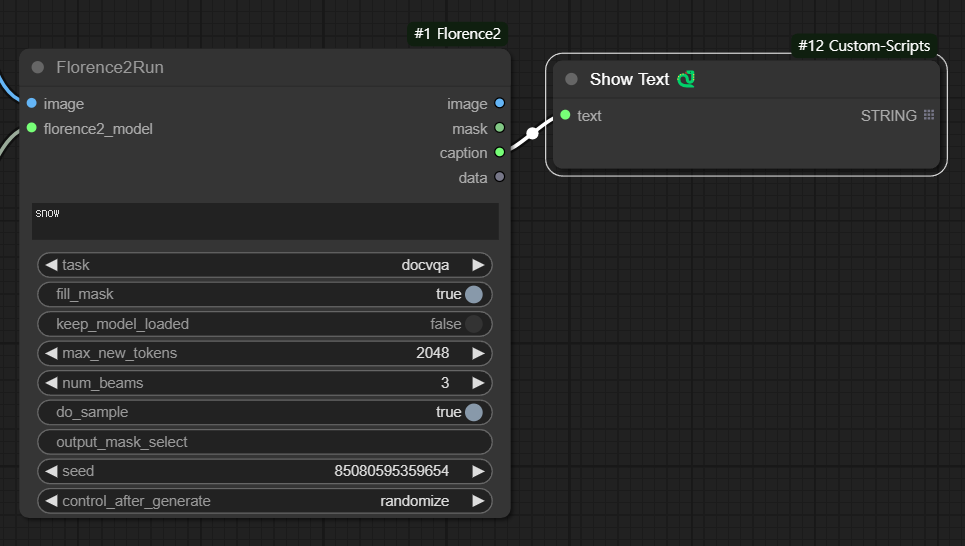Click the #12 Custom-Scripts badge
965x546 pixels.
(864, 46)
